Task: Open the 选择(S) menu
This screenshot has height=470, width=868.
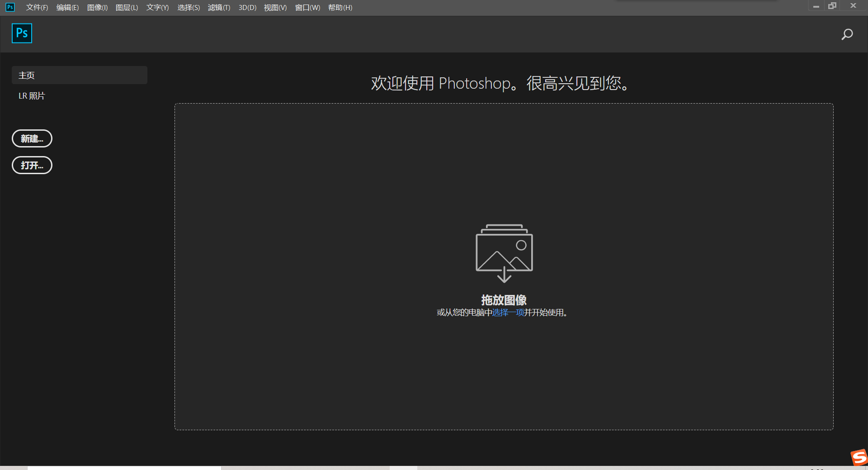Action: (189, 7)
